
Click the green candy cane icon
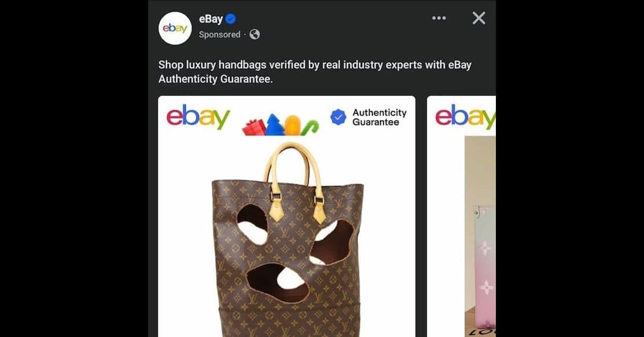(x=310, y=128)
